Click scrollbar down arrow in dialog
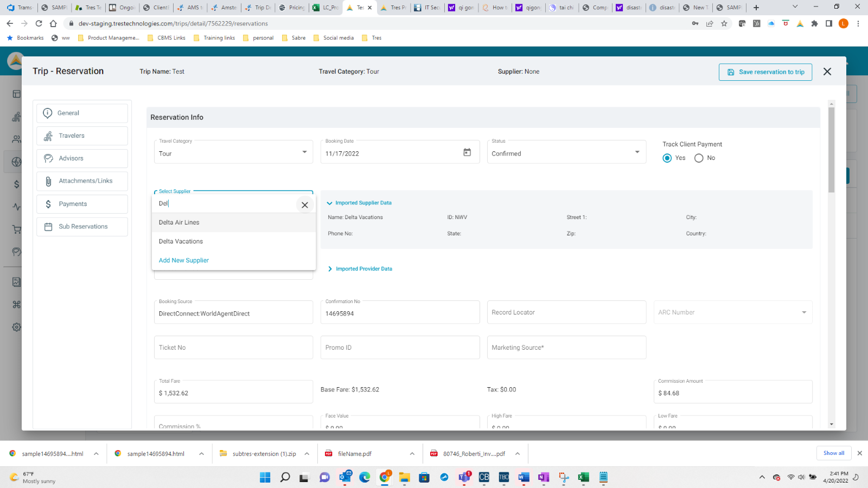Screen dimensions: 868x488 (x=832, y=425)
